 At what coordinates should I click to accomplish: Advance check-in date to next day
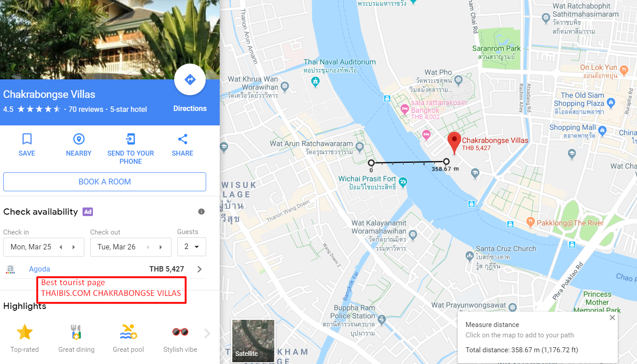(74, 247)
